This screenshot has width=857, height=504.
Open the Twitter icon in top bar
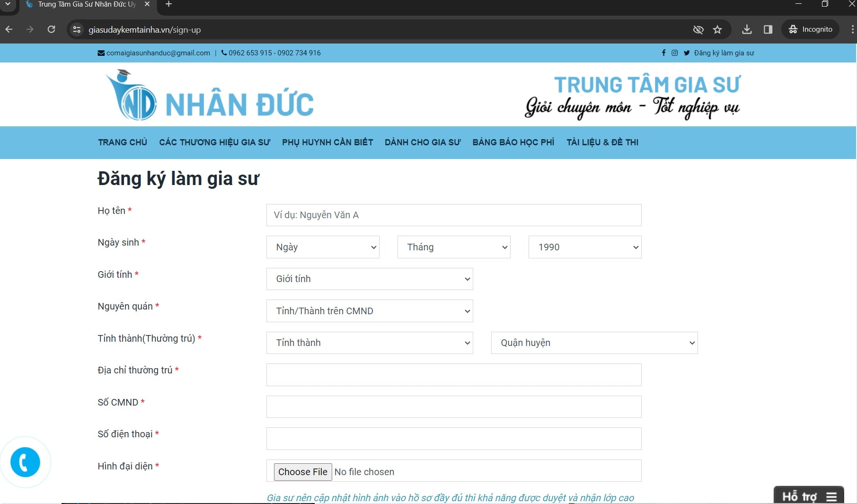tap(687, 53)
